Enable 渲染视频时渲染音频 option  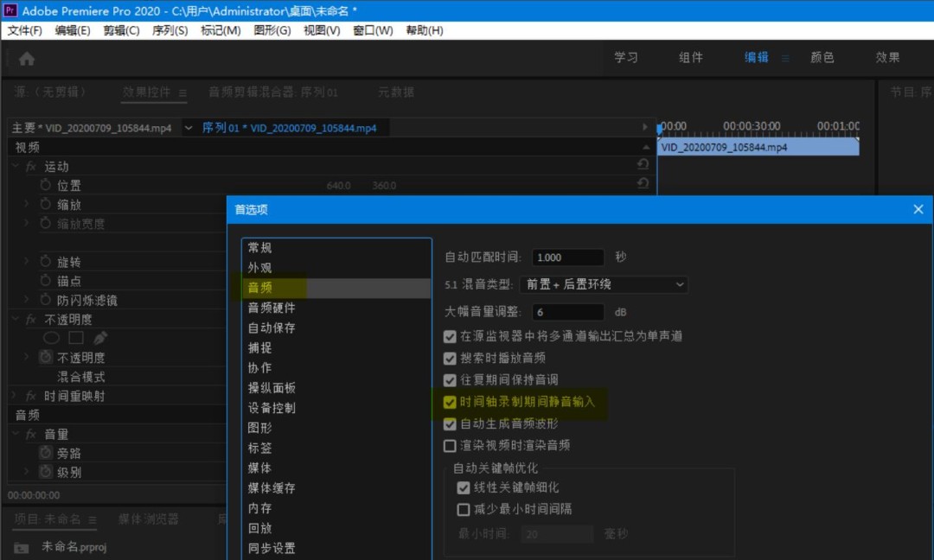point(451,445)
